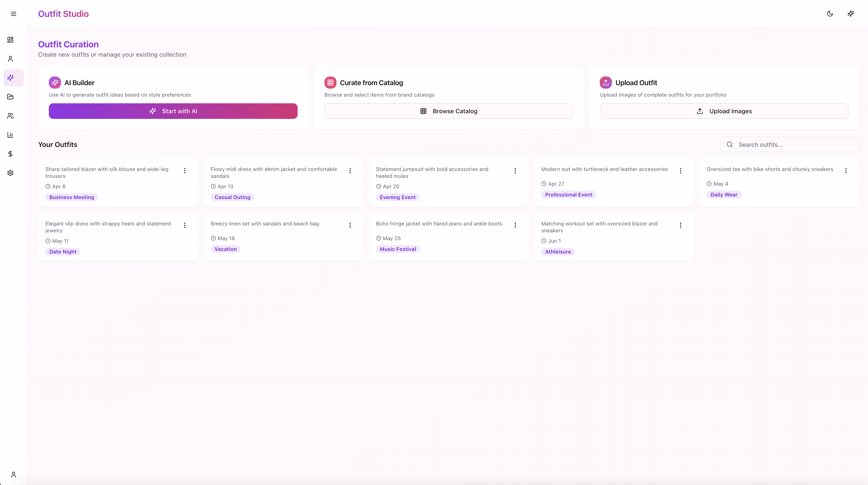868x485 pixels.
Task: Select the single person profile sidebar item
Action: pos(10,59)
